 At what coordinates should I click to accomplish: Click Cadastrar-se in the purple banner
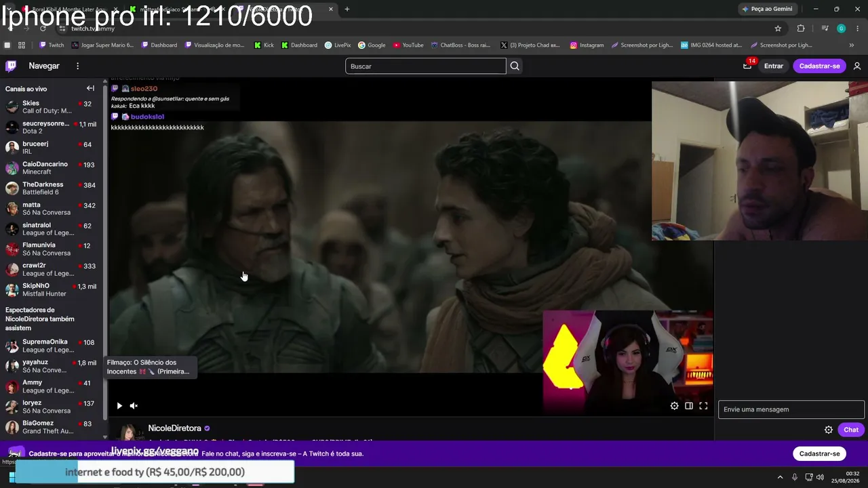[x=819, y=453]
